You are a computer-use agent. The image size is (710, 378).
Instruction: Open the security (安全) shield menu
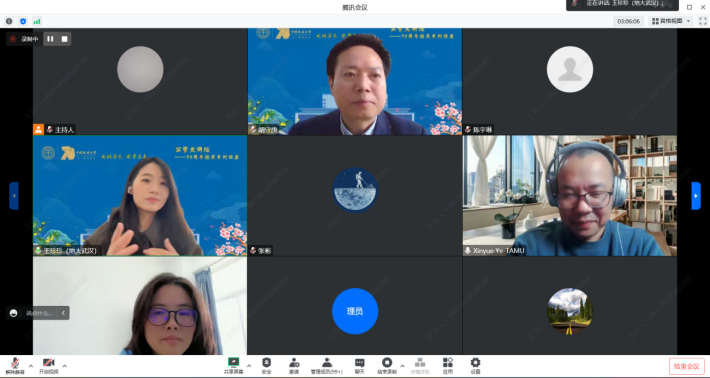pos(267,365)
